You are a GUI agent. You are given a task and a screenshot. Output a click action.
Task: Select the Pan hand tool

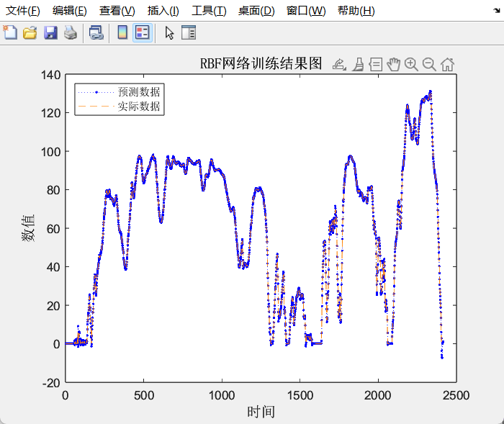393,65
